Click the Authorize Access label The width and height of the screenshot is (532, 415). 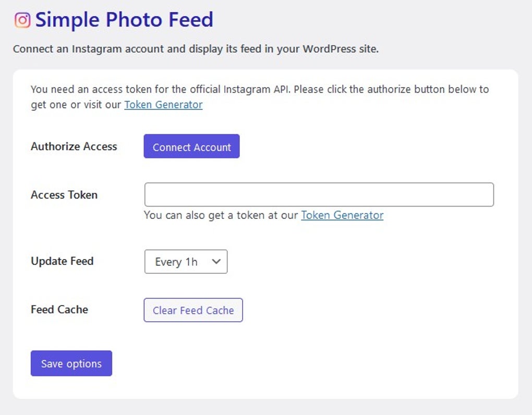coord(74,147)
